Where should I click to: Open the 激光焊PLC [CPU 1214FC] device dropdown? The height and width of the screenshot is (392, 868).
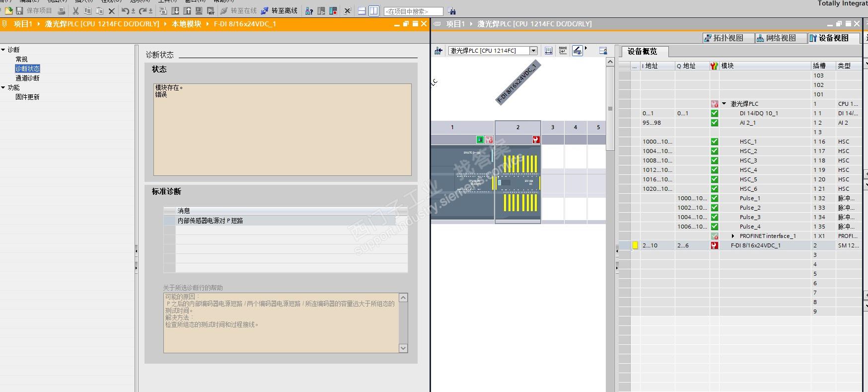pos(533,51)
